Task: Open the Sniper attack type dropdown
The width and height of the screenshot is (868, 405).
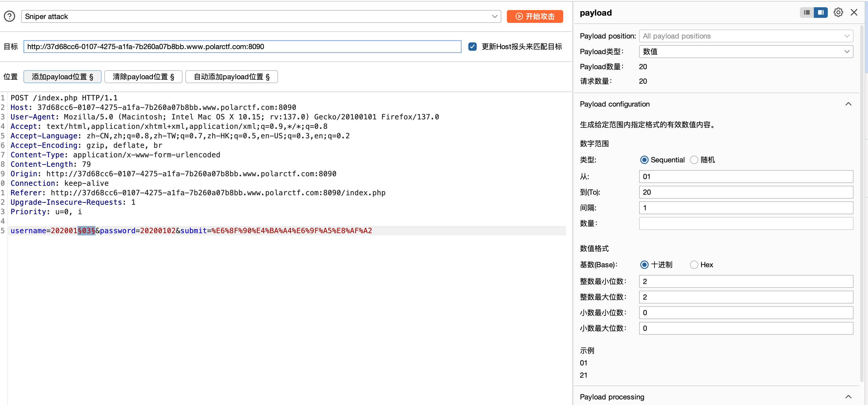Action: click(x=261, y=16)
